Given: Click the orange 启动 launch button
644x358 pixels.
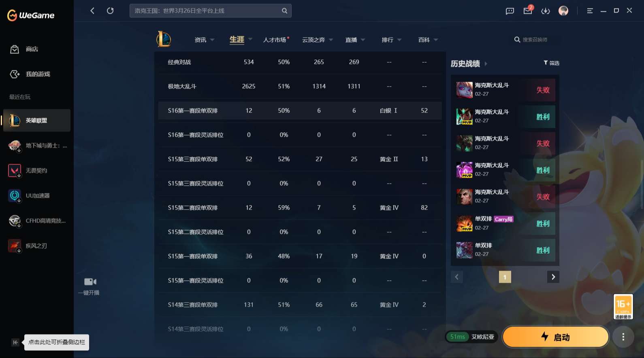Looking at the screenshot, I should coord(555,337).
